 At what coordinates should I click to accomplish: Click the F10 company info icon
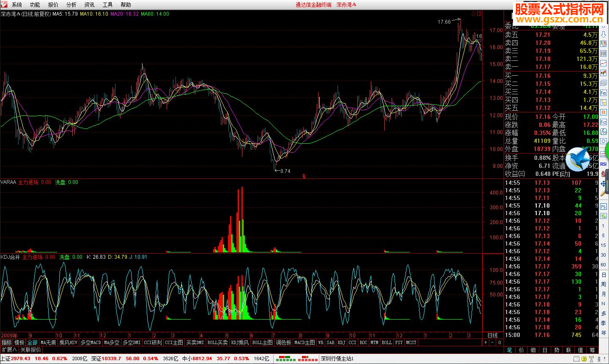coord(604,93)
